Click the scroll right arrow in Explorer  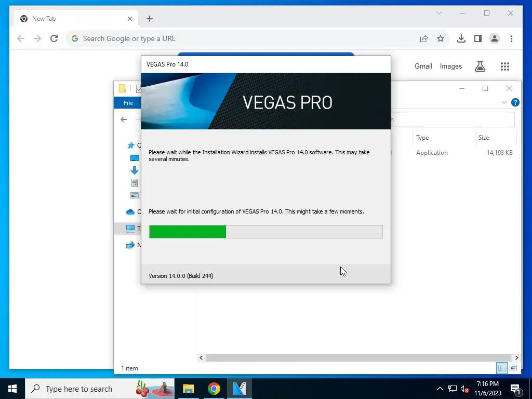tap(516, 357)
